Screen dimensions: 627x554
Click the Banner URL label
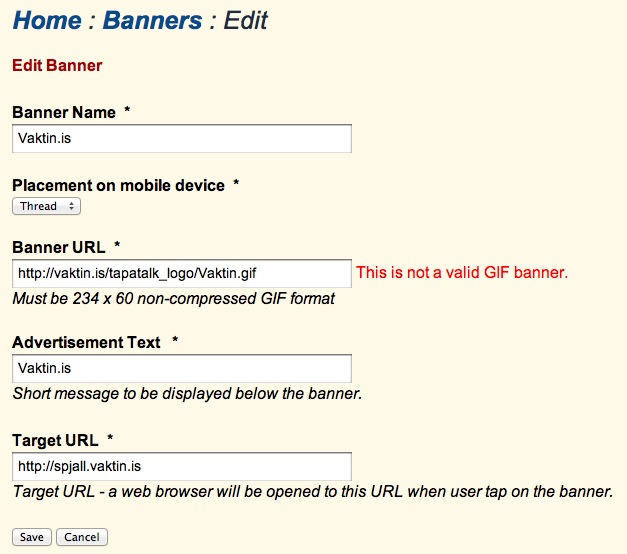click(x=59, y=246)
